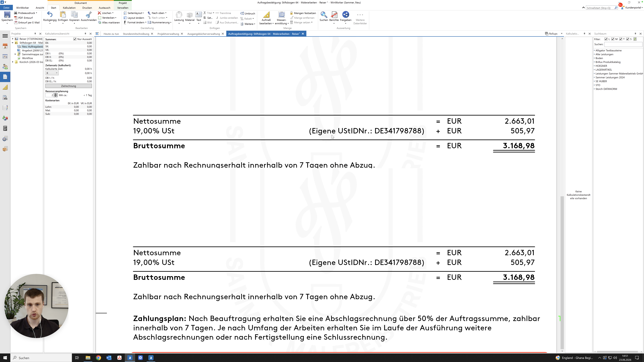Image resolution: width=644 pixels, height=362 pixels.
Task: Click the Suchen magnifier icon
Action: pos(324,15)
